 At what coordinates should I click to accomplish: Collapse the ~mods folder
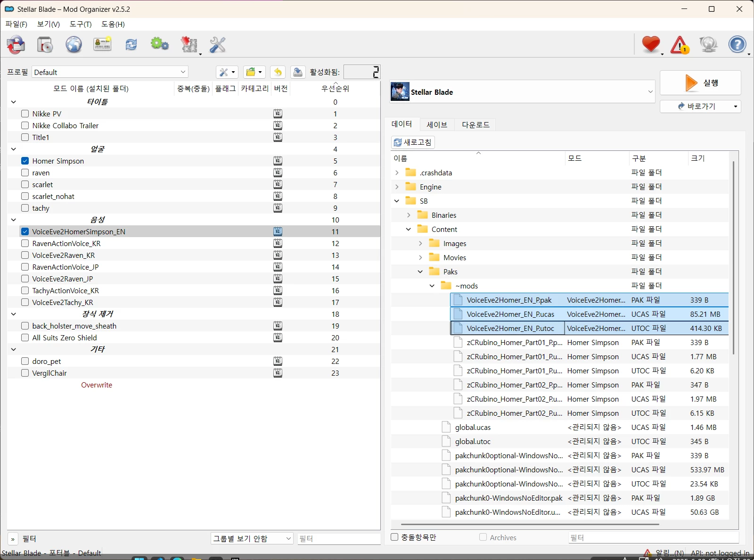click(432, 286)
